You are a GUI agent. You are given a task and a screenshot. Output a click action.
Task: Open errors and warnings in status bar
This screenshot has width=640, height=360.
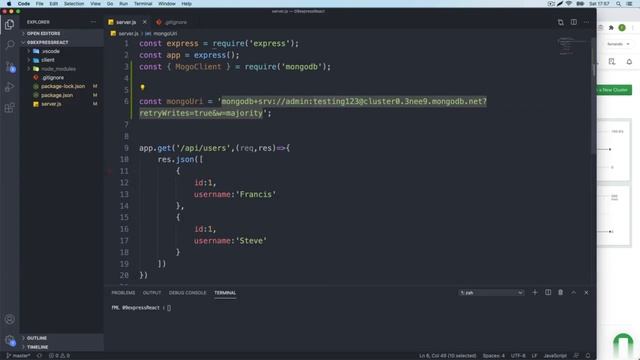[x=60, y=356]
